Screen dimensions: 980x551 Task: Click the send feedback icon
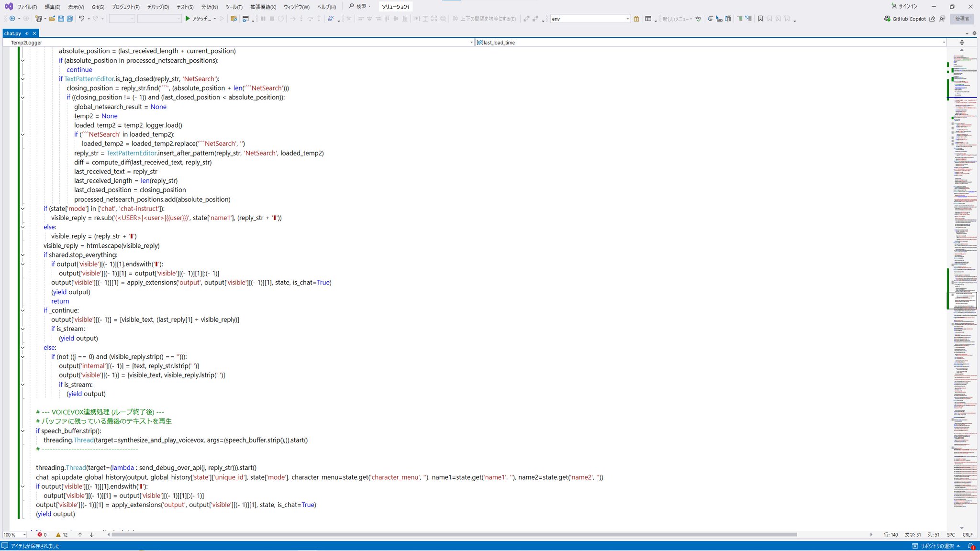pos(942,19)
